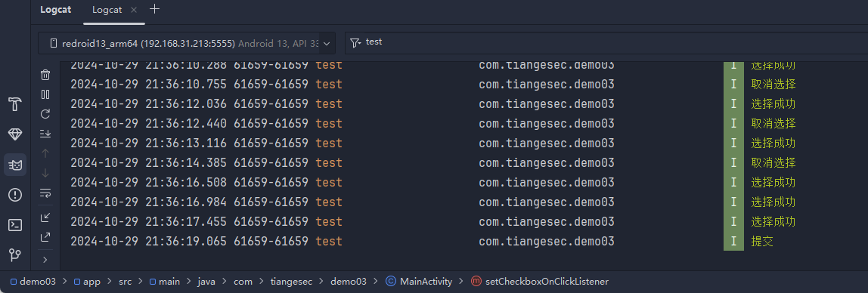868x293 pixels.
Task: Click the export logs arrow icon
Action: [x=45, y=237]
